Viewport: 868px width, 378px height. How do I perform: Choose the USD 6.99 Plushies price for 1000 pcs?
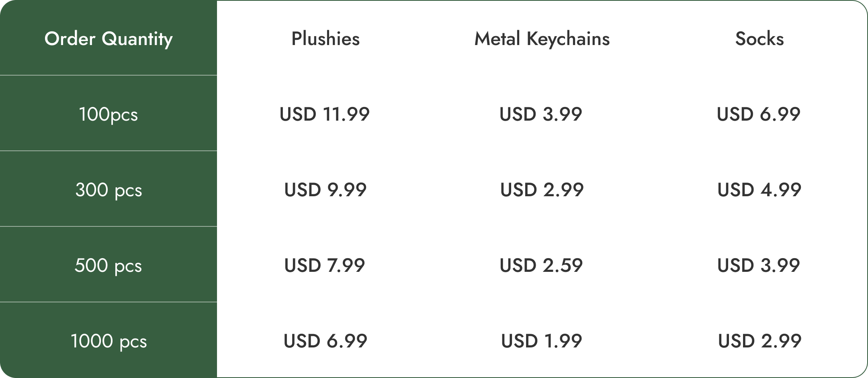[x=325, y=341]
